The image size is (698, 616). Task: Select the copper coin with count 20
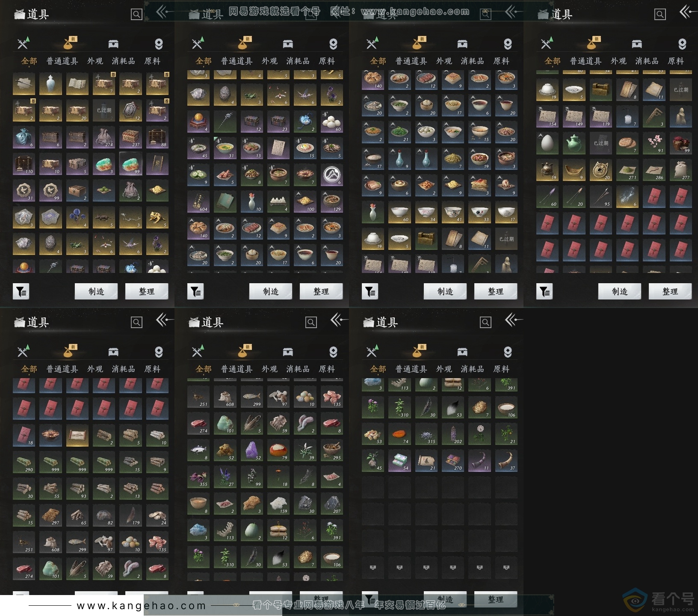coord(600,170)
